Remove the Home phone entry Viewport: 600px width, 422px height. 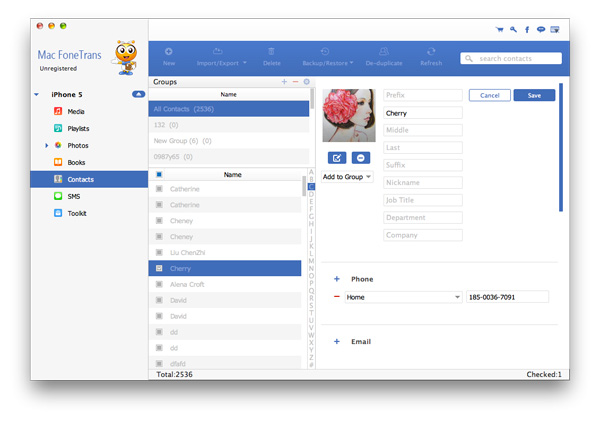337,297
